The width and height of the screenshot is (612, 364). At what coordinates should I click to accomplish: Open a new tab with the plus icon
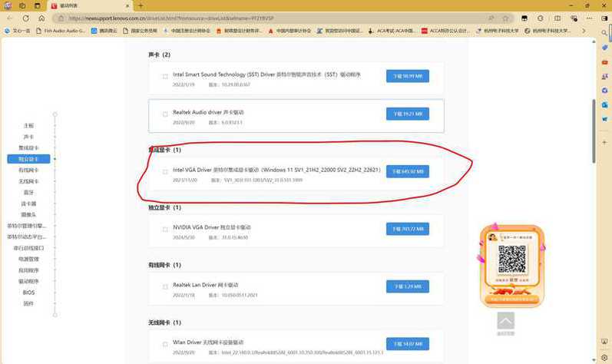pyautogui.click(x=141, y=6)
